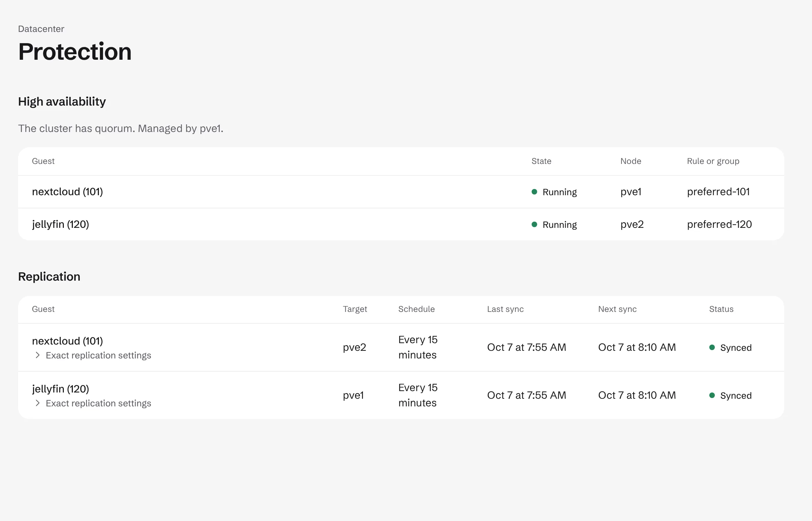
Task: Click the Node column header
Action: click(631, 161)
